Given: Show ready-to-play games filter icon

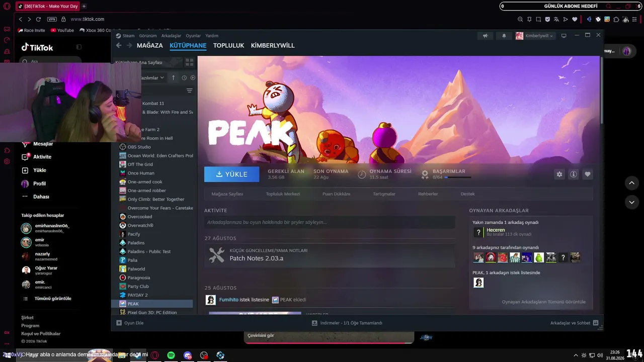Looking at the screenshot, I should (x=193, y=78).
